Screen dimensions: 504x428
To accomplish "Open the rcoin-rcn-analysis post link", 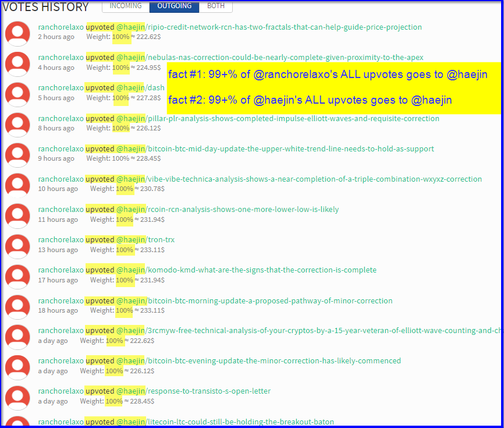I will click(227, 209).
